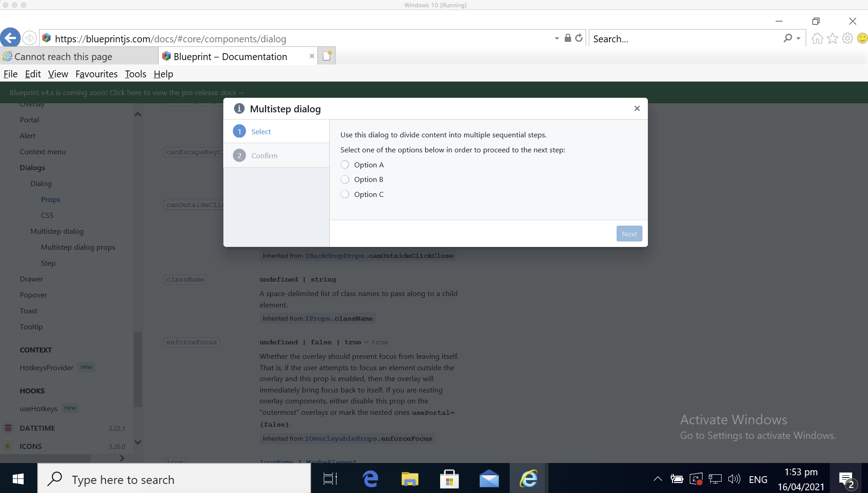
Task: Open the IProps link
Action: [317, 318]
